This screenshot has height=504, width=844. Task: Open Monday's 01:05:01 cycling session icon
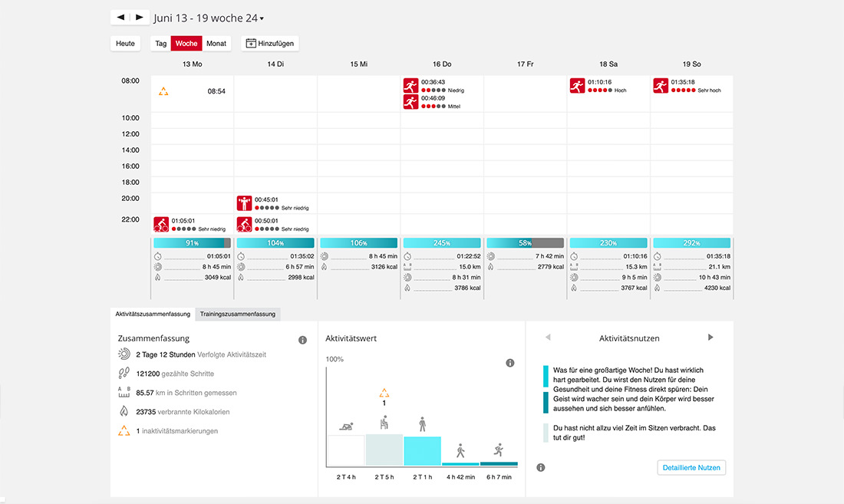tap(161, 224)
